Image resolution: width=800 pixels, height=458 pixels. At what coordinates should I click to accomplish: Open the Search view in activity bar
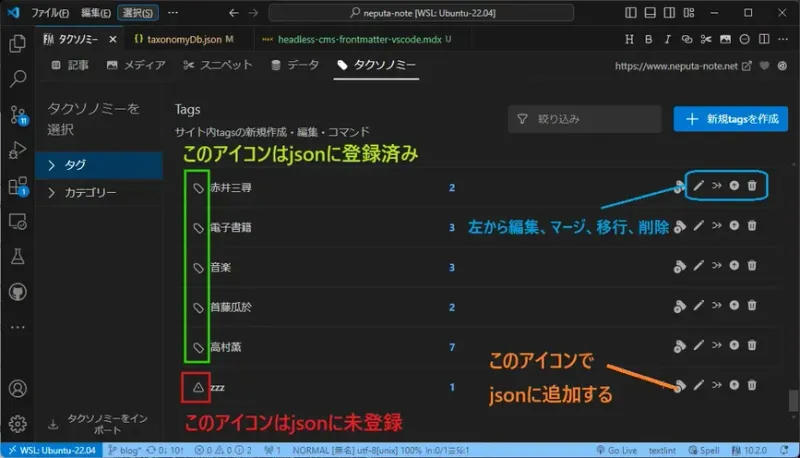click(18, 79)
